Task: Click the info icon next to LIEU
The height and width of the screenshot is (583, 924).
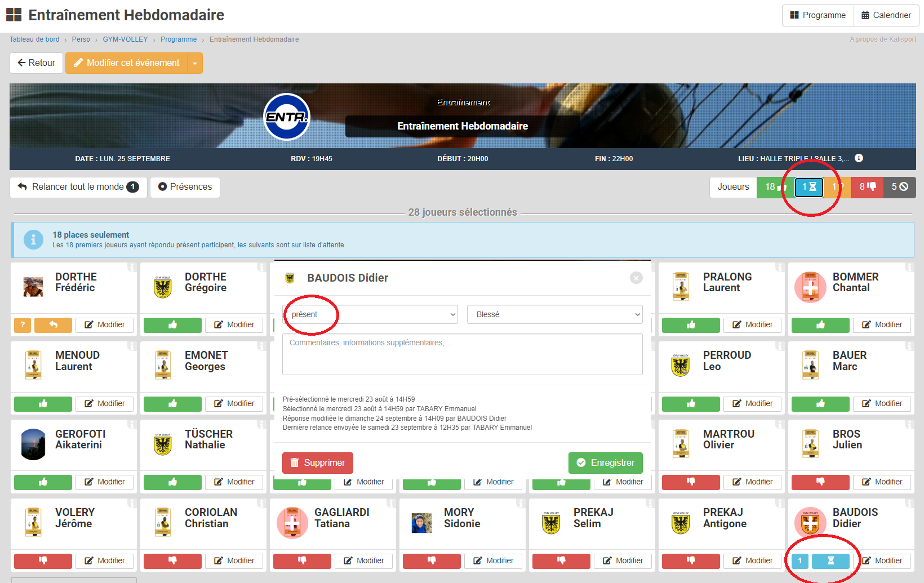Action: pos(859,158)
